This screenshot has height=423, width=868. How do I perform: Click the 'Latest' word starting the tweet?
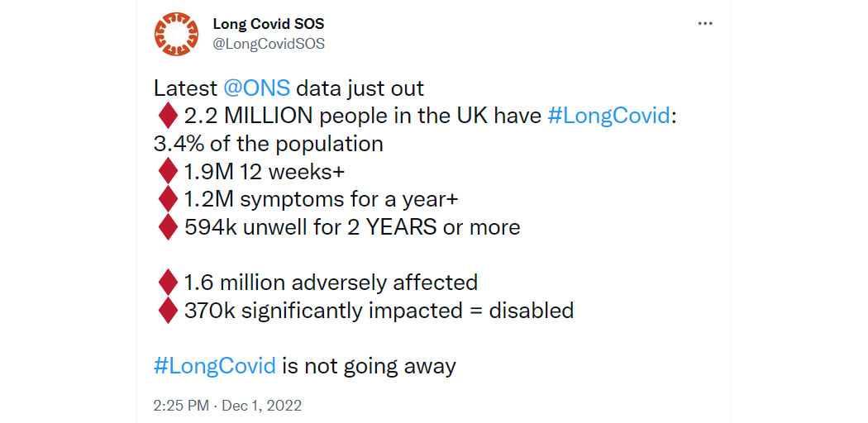185,88
